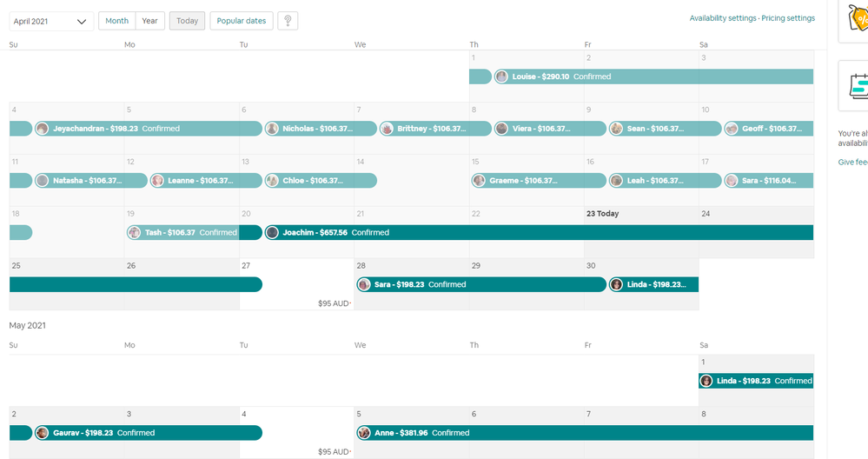Viewport: 868px width, 459px height.
Task: Open Pricing settings link
Action: (788, 18)
